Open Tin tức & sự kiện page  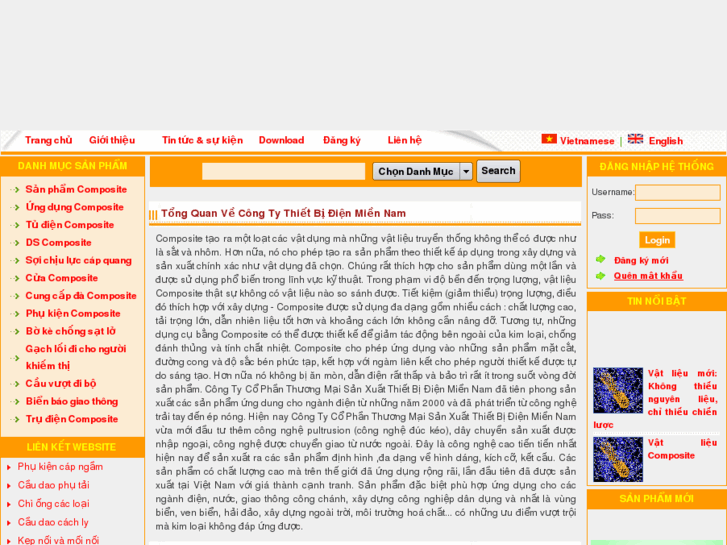click(x=203, y=140)
